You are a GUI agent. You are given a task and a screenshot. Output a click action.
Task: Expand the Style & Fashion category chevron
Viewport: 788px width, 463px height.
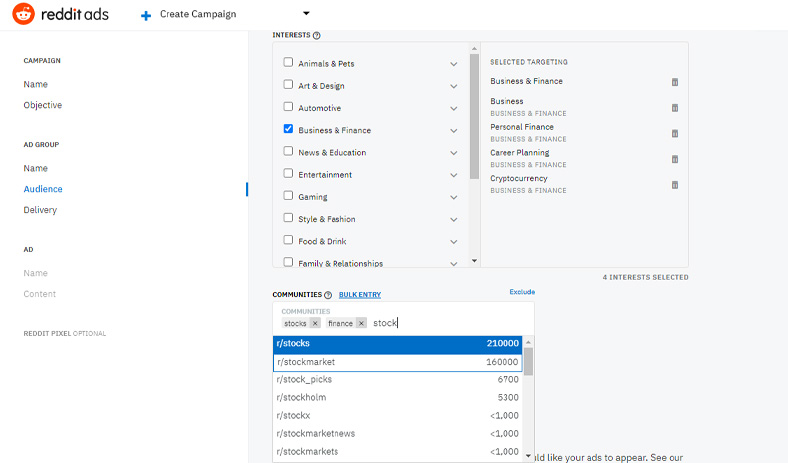click(x=454, y=220)
